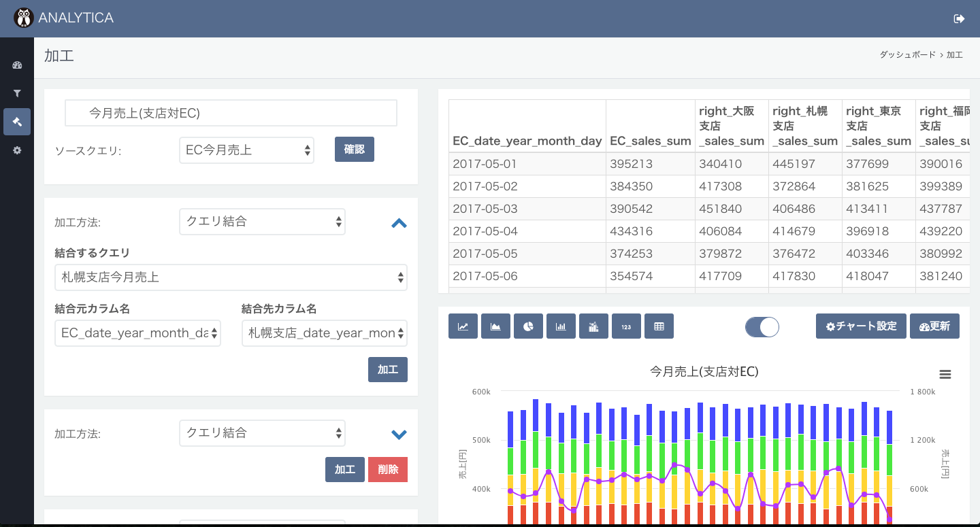Click cell value 418047
The height and width of the screenshot is (527, 980).
[x=879, y=276]
